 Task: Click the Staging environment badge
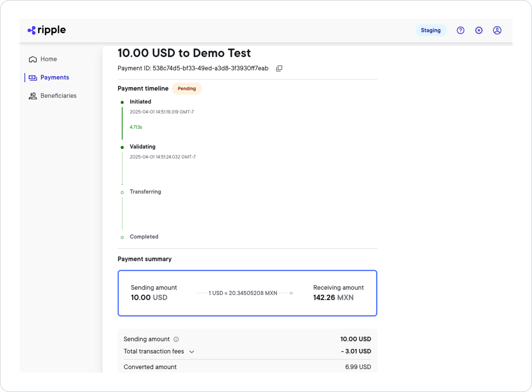click(431, 30)
